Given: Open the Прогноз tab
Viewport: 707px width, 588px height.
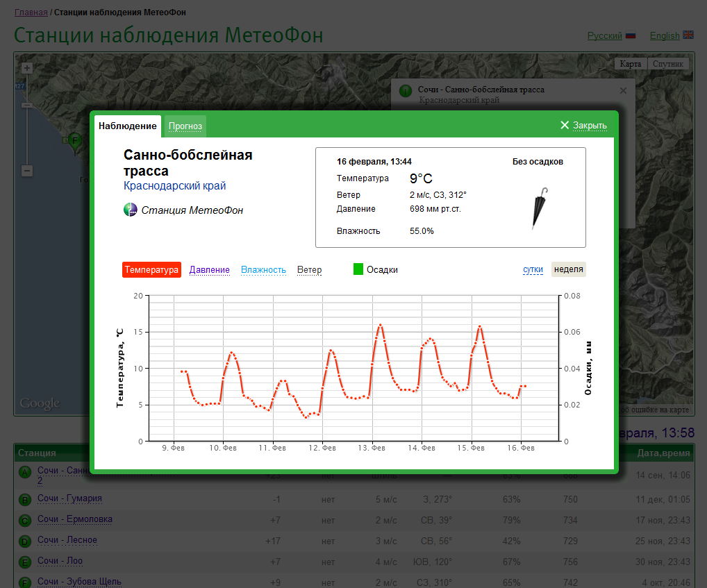Looking at the screenshot, I should tap(185, 126).
